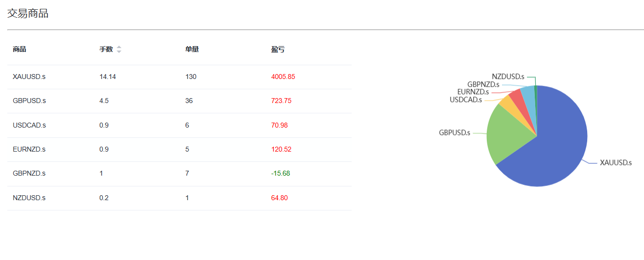The width and height of the screenshot is (644, 260).
Task: Click the 4005.85 profit value
Action: pos(283,77)
